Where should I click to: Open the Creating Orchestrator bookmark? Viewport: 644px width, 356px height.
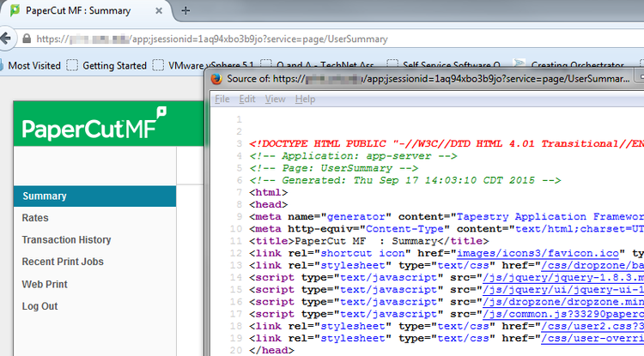[569, 65]
